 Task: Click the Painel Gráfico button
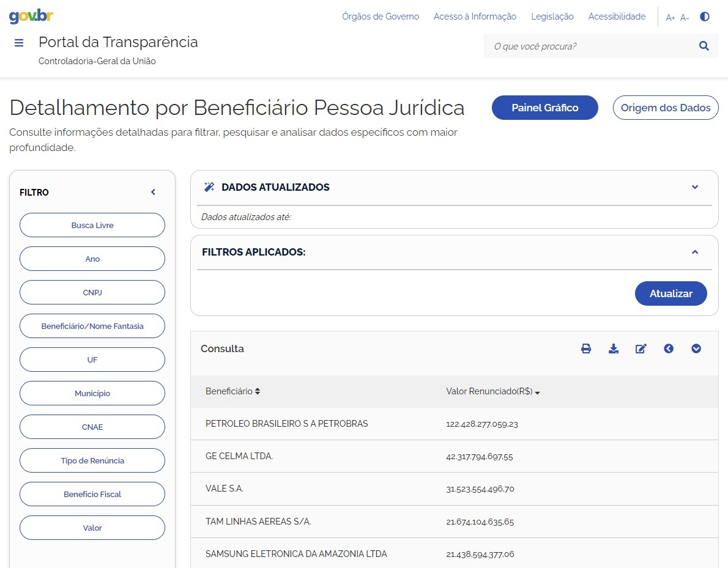click(545, 108)
